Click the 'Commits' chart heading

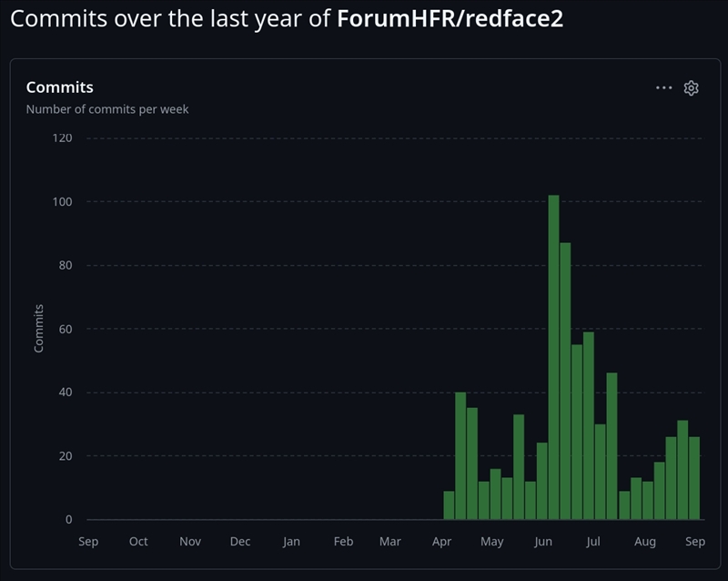point(59,87)
